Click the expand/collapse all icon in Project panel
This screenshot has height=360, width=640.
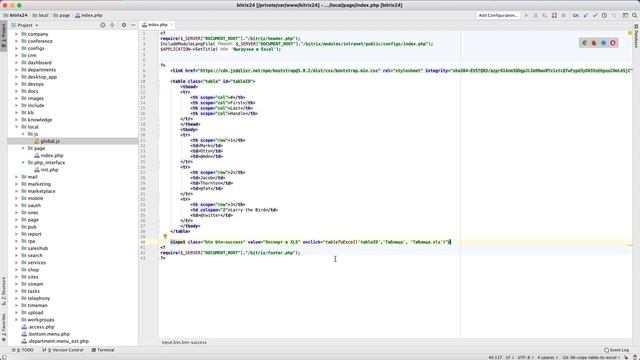[x=112, y=25]
